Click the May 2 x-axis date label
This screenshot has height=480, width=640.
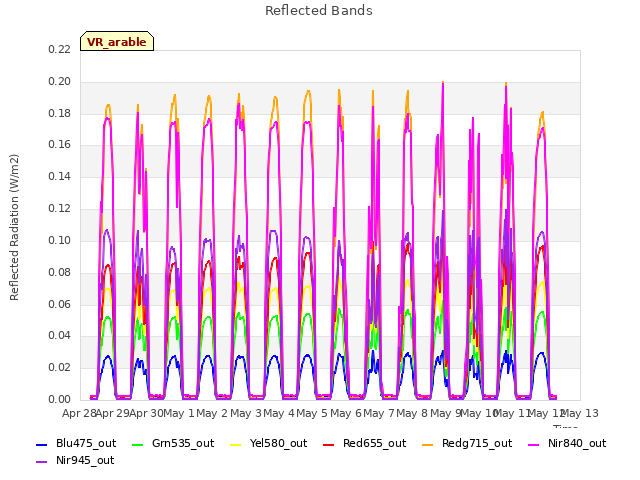coord(212,413)
